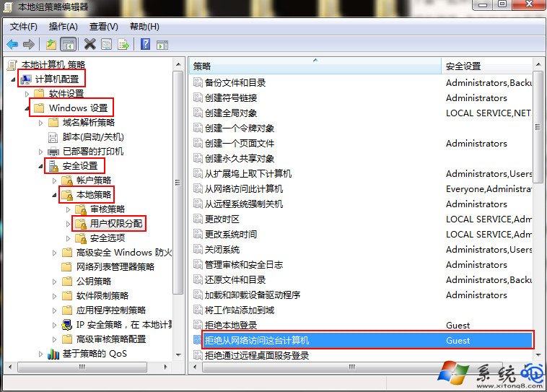Click the policy icon beside 备份文件和目录
This screenshot has width=547, height=392.
(x=198, y=82)
